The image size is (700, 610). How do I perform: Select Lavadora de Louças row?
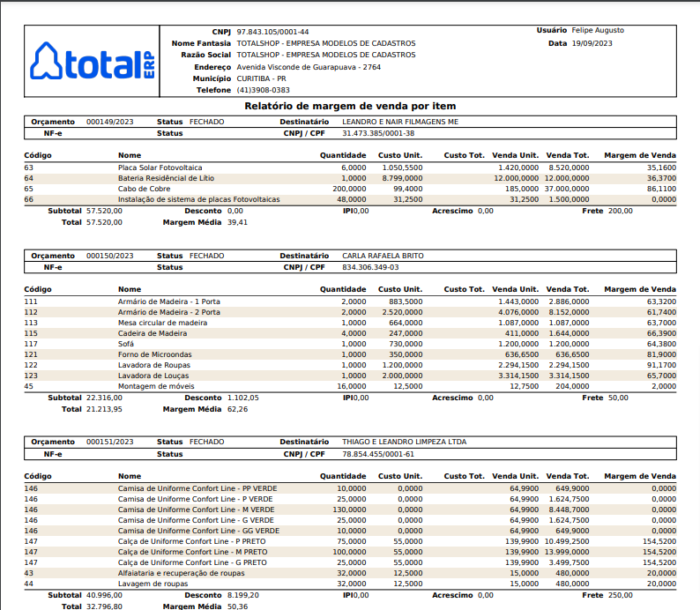[350, 376]
